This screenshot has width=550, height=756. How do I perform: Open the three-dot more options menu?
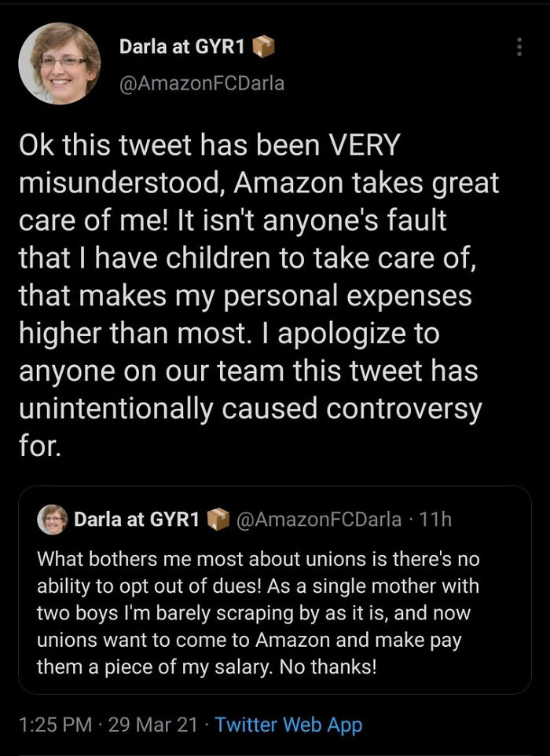(x=518, y=47)
